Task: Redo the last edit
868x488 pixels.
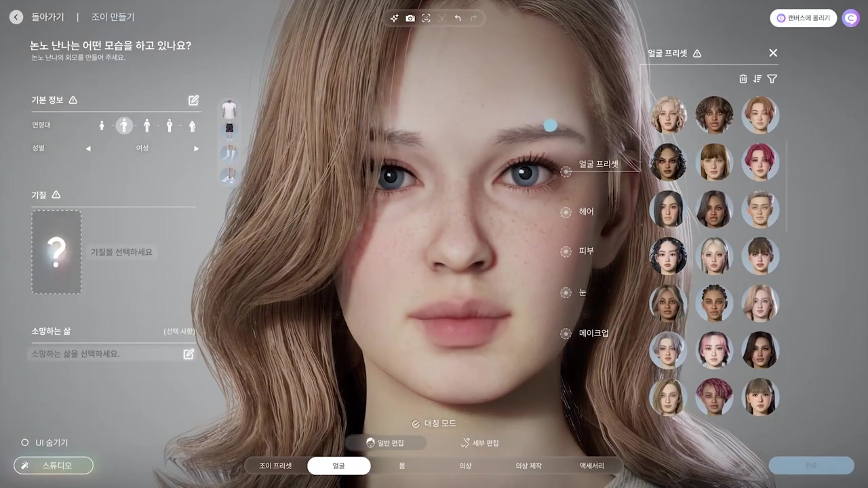Action: 473,18
